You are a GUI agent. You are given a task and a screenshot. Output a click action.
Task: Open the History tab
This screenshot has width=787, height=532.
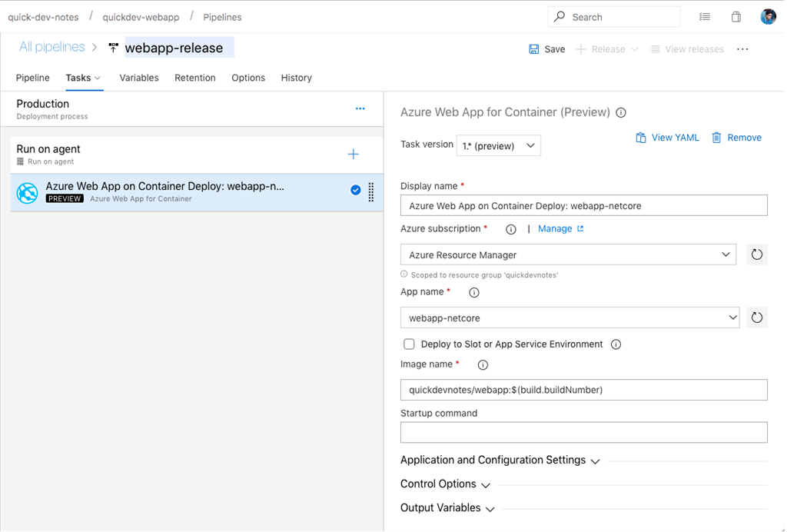point(296,78)
